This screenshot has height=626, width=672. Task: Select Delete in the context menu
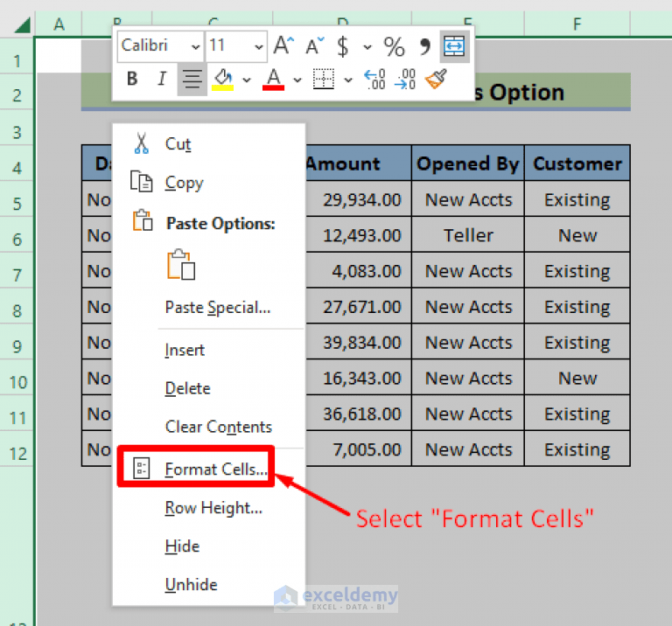(209, 388)
